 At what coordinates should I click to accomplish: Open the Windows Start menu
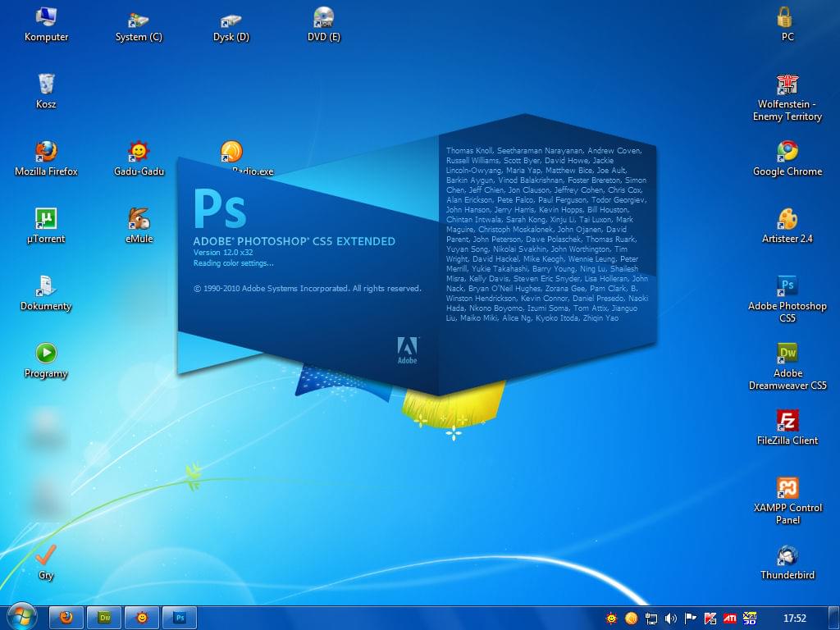click(21, 617)
